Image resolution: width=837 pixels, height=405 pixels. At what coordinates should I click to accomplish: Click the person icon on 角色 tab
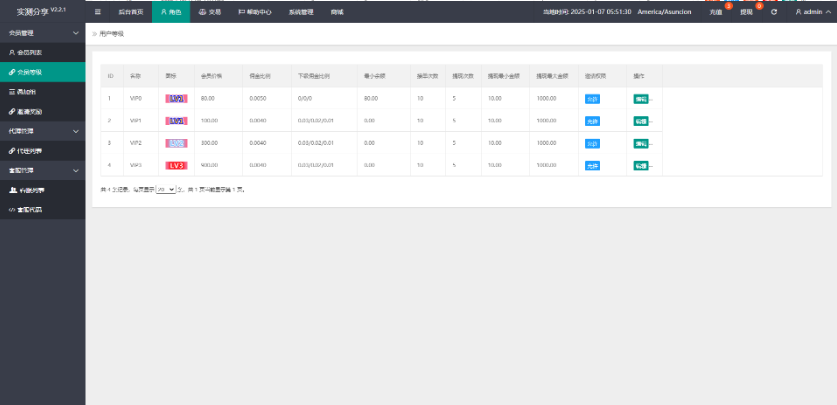click(x=163, y=12)
